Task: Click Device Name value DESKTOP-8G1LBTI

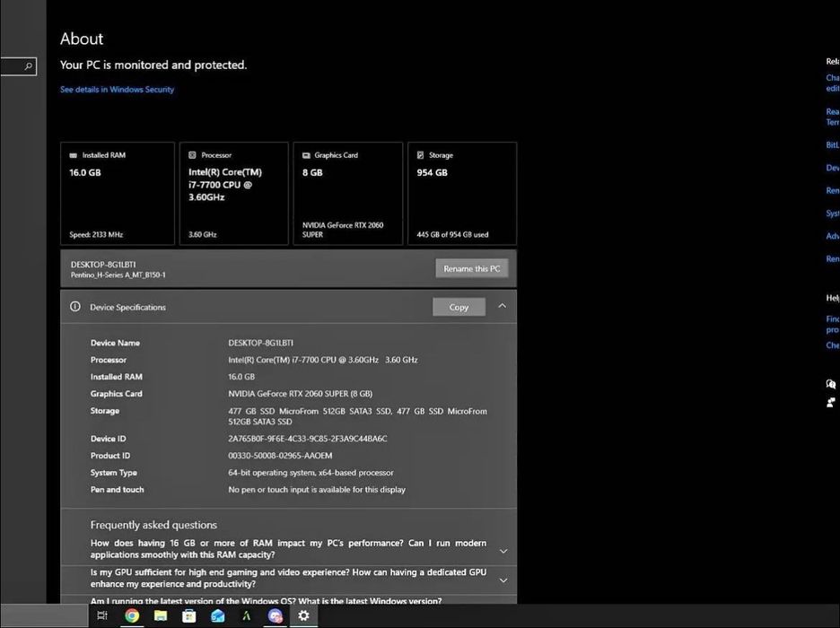Action: pyautogui.click(x=261, y=343)
